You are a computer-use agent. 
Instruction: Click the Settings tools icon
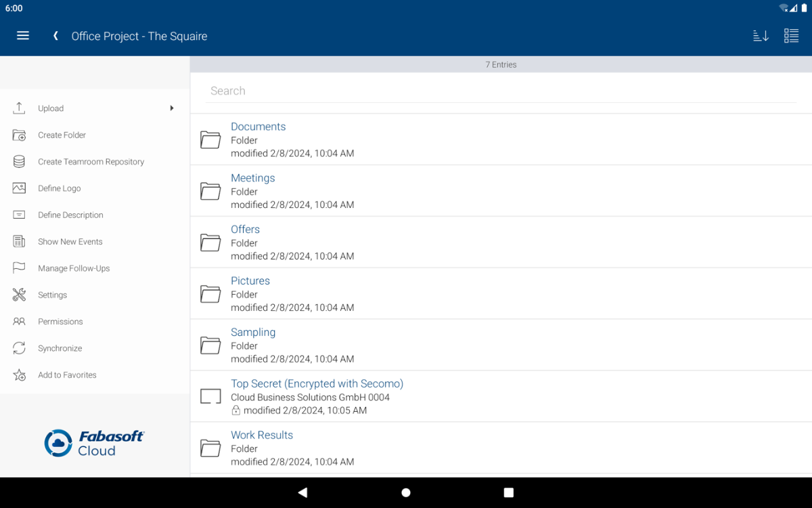[19, 295]
